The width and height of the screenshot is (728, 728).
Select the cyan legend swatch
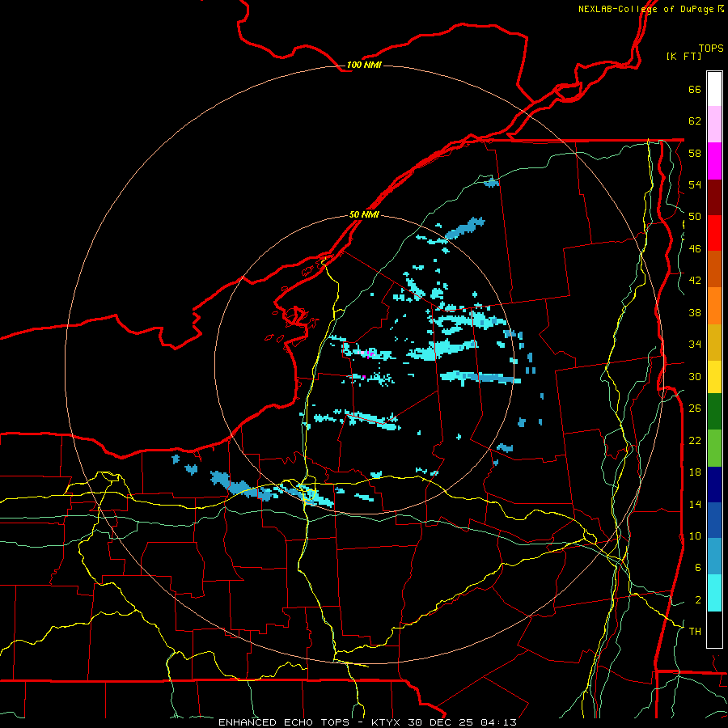[x=714, y=593]
